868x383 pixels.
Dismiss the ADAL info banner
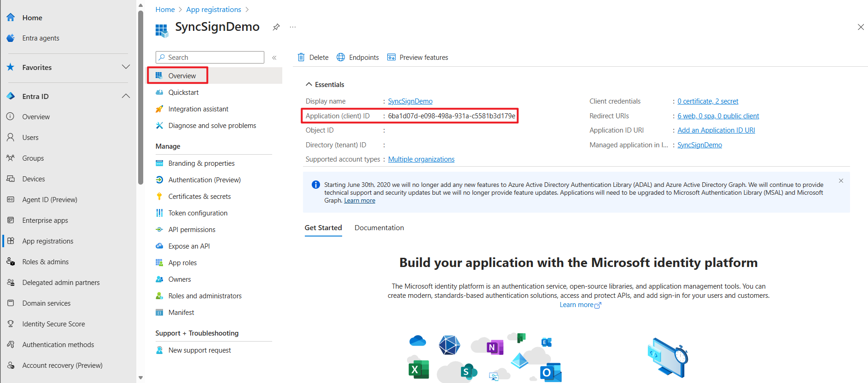[841, 181]
